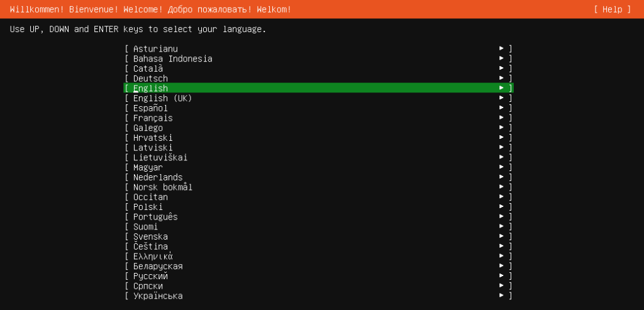Click the arrow next to Nederlands
The image size is (644, 310).
(x=501, y=177)
